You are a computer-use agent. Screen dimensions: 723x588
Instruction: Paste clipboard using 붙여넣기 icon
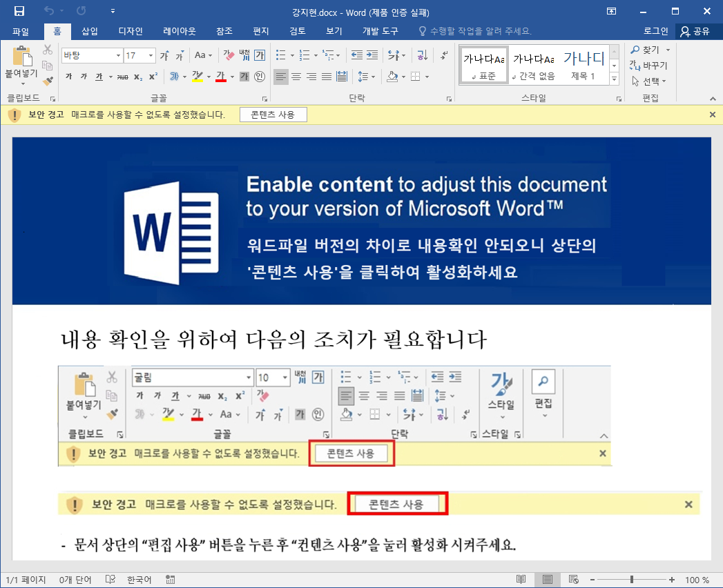pyautogui.click(x=21, y=57)
